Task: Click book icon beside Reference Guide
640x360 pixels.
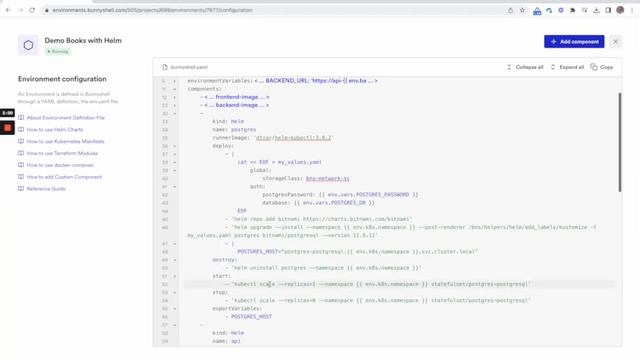Action: tap(21, 189)
